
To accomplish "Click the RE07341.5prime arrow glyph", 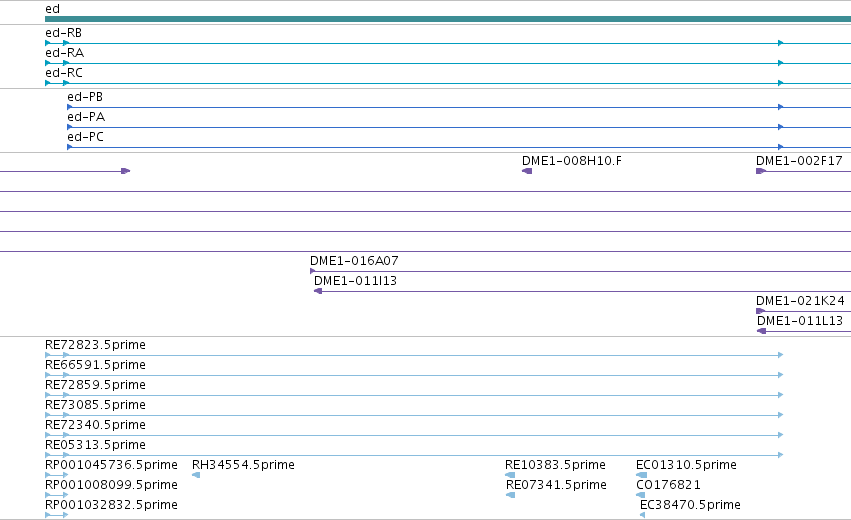I will [x=510, y=495].
